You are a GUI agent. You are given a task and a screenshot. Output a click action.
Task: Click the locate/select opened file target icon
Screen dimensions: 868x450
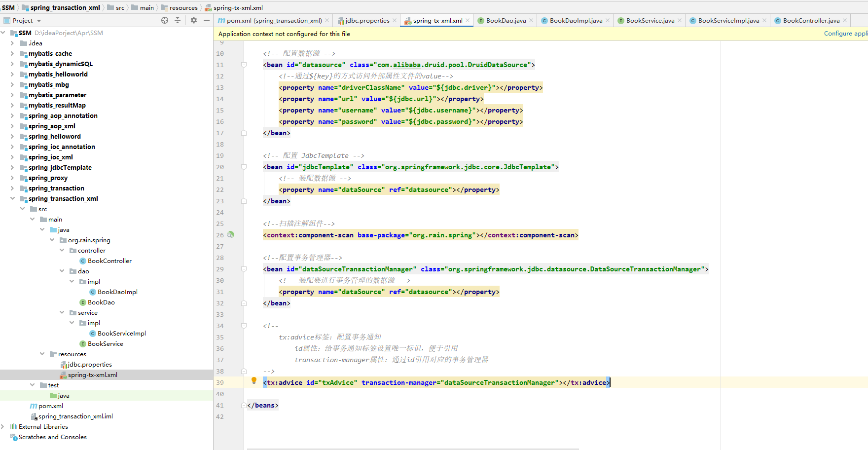click(165, 20)
